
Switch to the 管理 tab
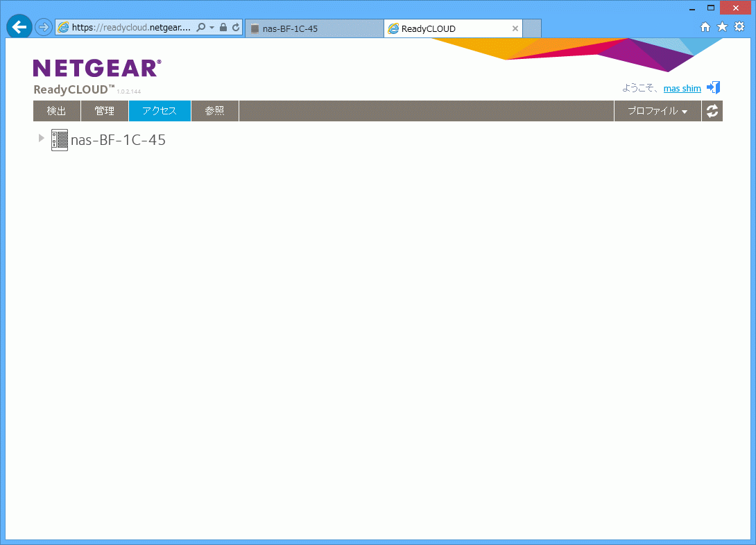click(105, 111)
